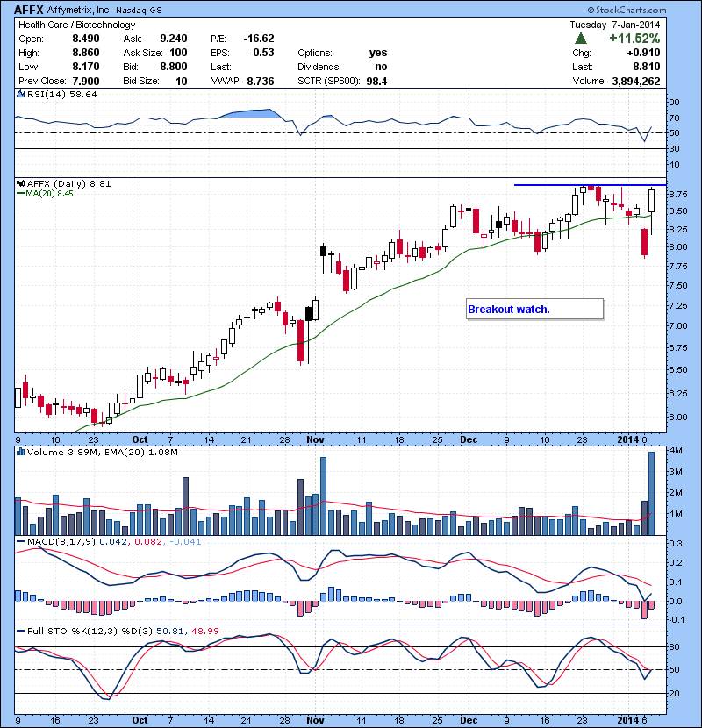Image resolution: width=702 pixels, height=728 pixels.
Task: Click the green up-arrow change indicator
Action: coord(580,39)
